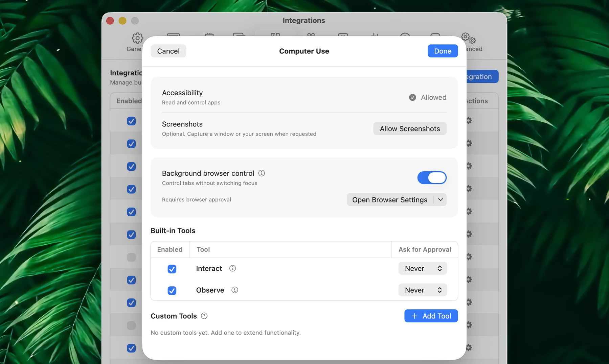Open Observe's Ask for Approval dropdown
Image resolution: width=609 pixels, height=364 pixels.
(x=423, y=290)
